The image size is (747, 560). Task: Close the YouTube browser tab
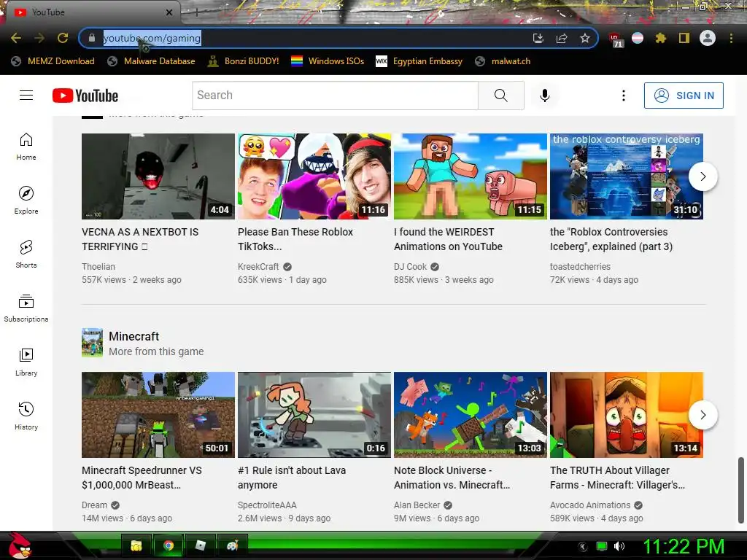pos(169,12)
